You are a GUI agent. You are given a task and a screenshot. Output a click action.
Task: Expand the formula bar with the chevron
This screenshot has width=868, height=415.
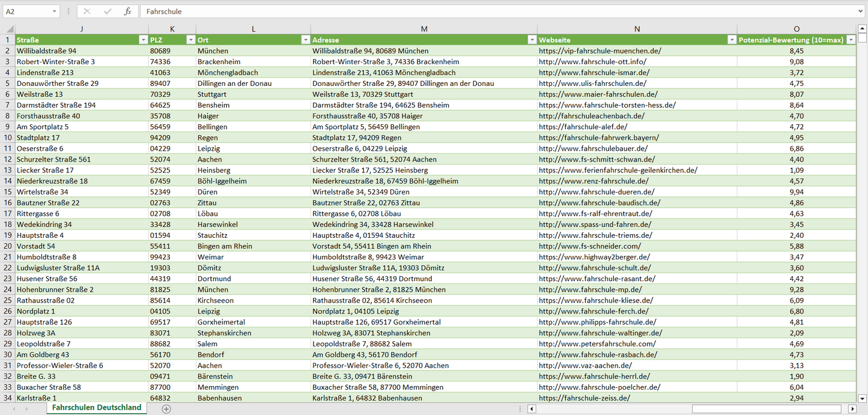point(861,11)
